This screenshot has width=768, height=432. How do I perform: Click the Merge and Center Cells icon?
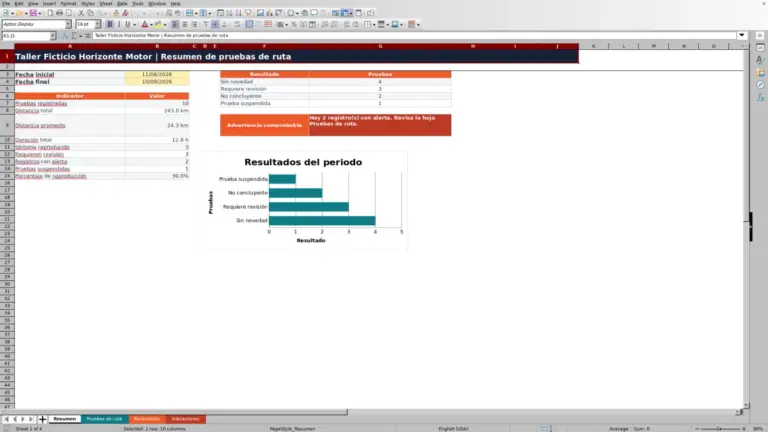(x=249, y=24)
